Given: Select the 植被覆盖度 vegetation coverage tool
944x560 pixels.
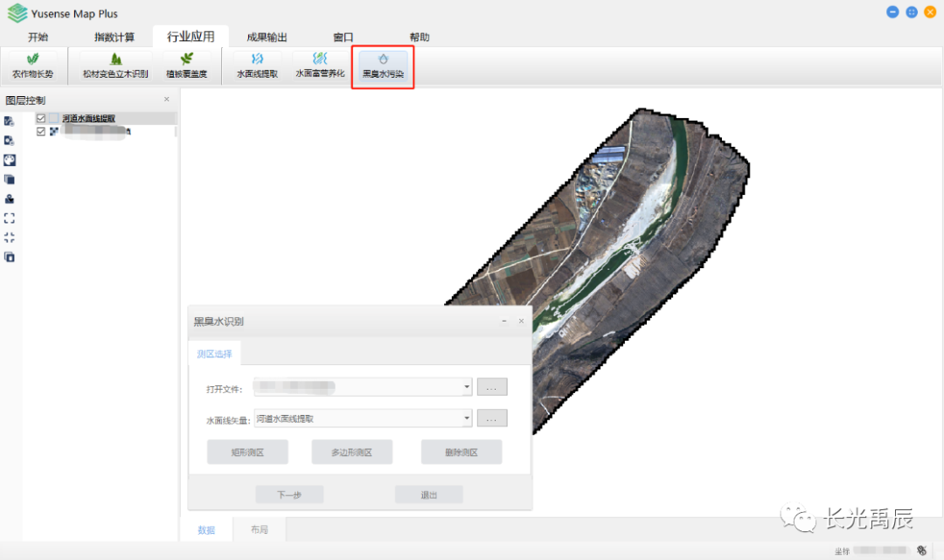Looking at the screenshot, I should point(186,66).
